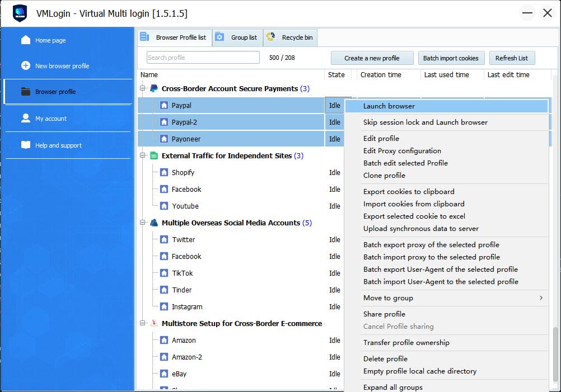The height and width of the screenshot is (392, 561).
Task: Click the profile icon next to eBay
Action: [164, 374]
